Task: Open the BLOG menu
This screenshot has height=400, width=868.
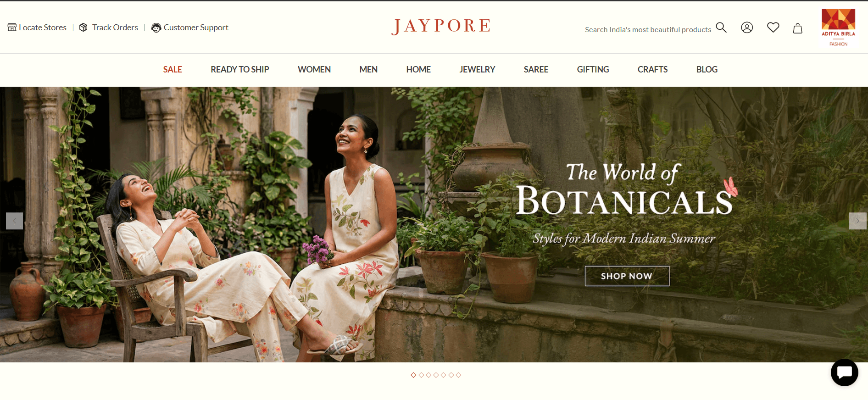Action: pyautogui.click(x=707, y=69)
